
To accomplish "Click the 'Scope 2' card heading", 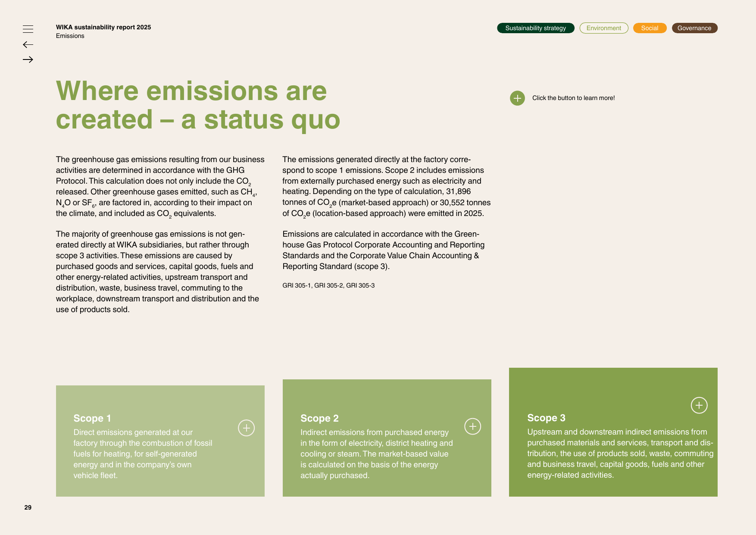I will [319, 418].
